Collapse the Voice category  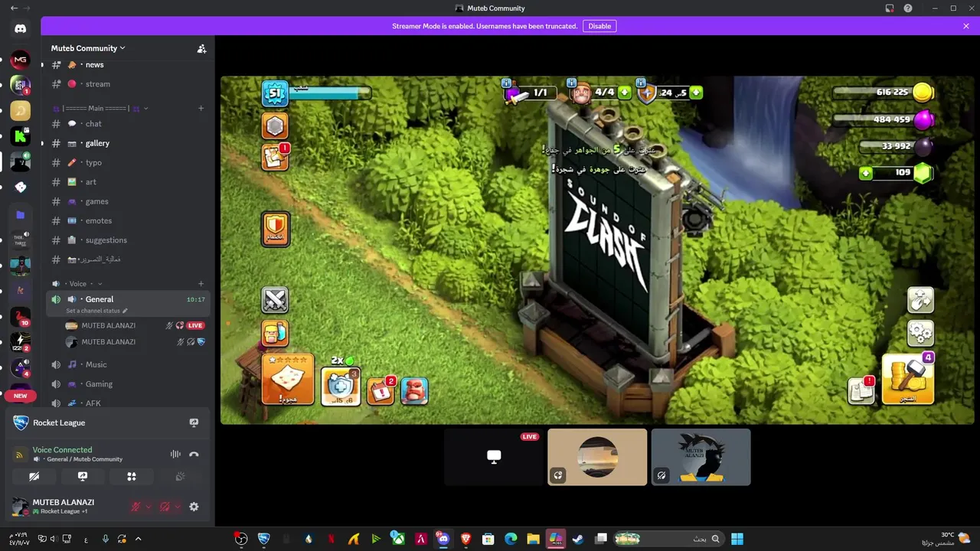click(77, 284)
